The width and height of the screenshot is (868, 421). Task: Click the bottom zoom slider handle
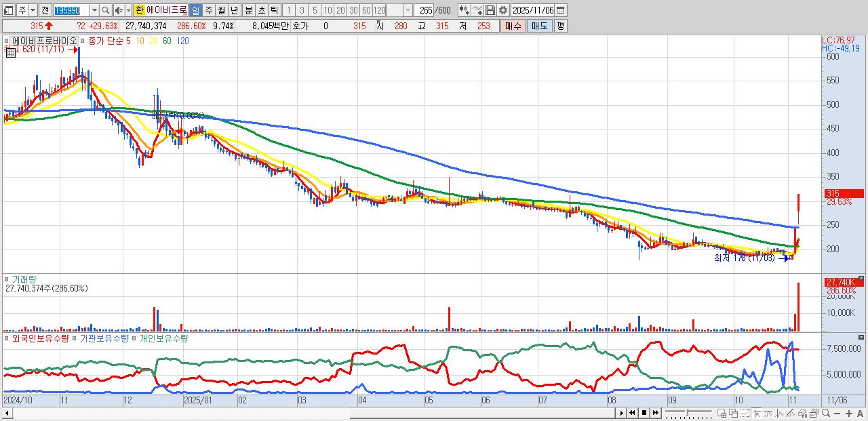(x=687, y=412)
